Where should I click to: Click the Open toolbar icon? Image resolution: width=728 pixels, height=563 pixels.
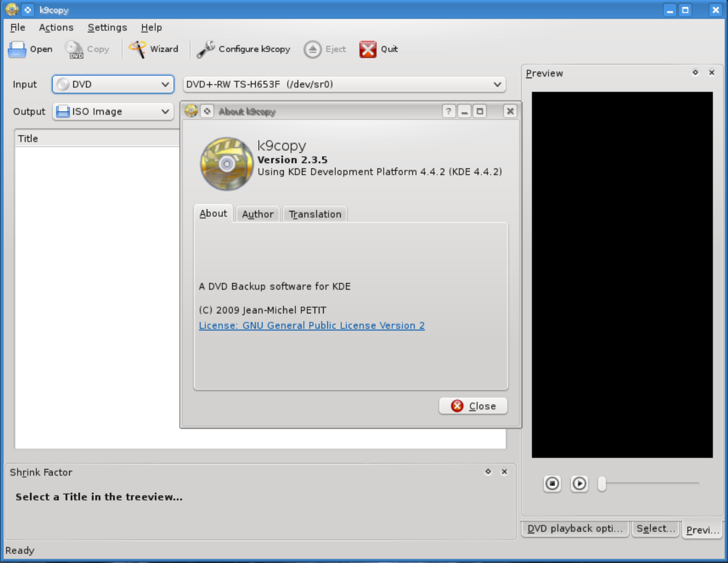[18, 49]
